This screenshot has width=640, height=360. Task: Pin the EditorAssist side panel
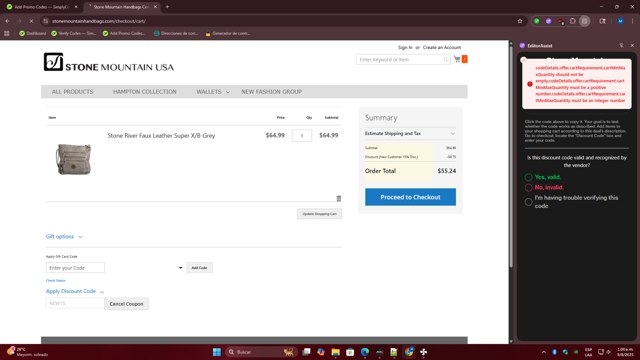point(621,45)
